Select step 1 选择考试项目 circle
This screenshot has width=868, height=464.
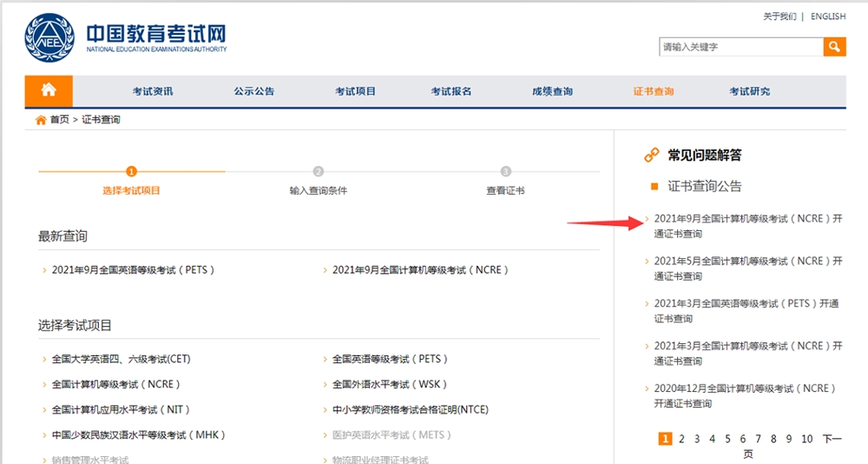point(131,171)
